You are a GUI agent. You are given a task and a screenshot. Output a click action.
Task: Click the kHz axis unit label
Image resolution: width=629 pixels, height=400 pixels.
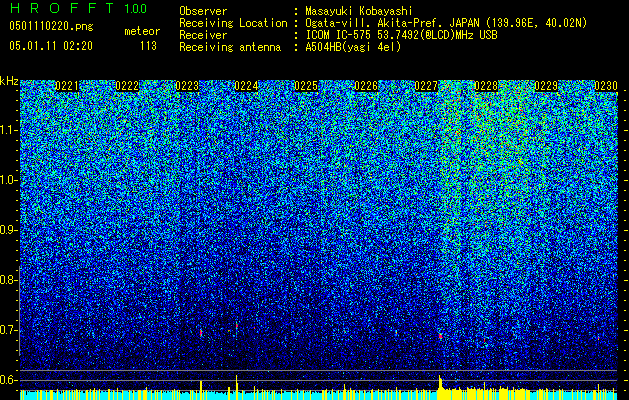(x=9, y=81)
